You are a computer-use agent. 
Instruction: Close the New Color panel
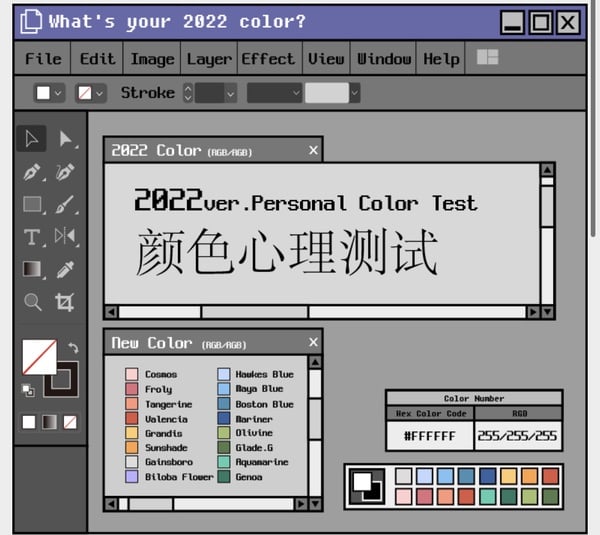313,342
